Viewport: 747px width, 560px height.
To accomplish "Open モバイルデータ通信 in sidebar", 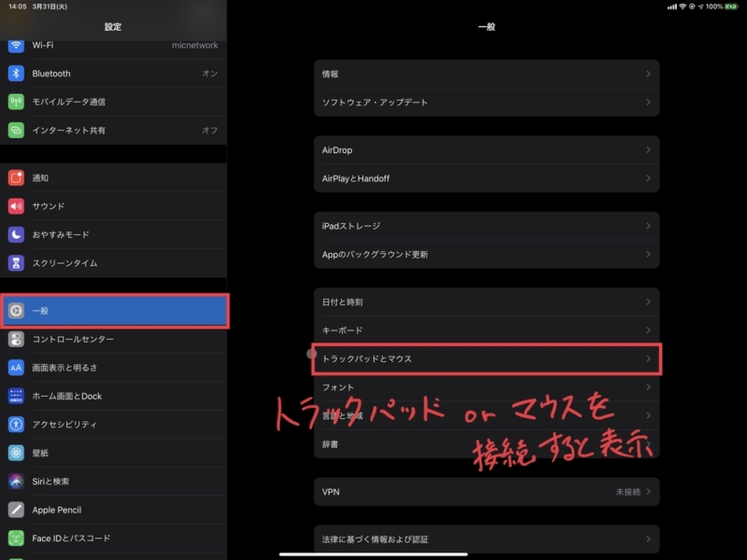I will coord(113,102).
